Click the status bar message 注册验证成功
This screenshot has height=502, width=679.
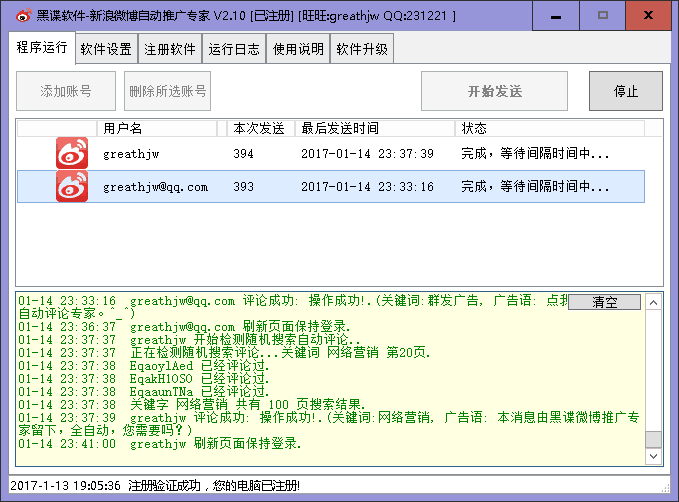[x=155, y=486]
